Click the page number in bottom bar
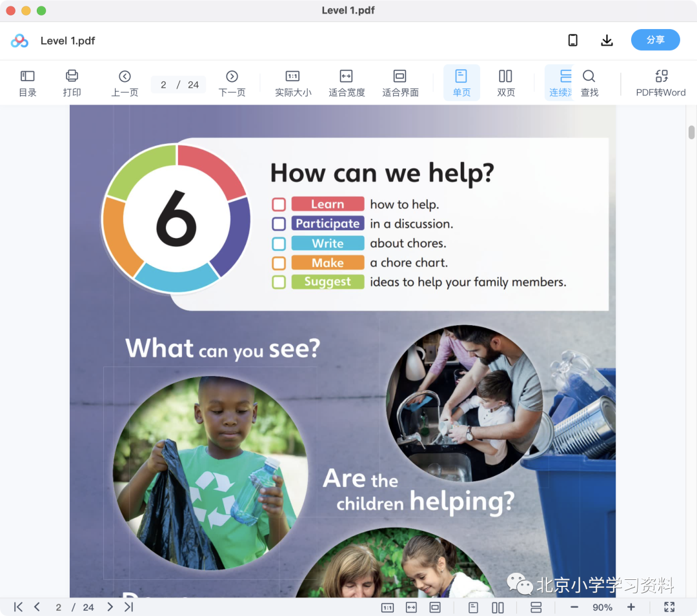697x616 pixels. tap(58, 608)
